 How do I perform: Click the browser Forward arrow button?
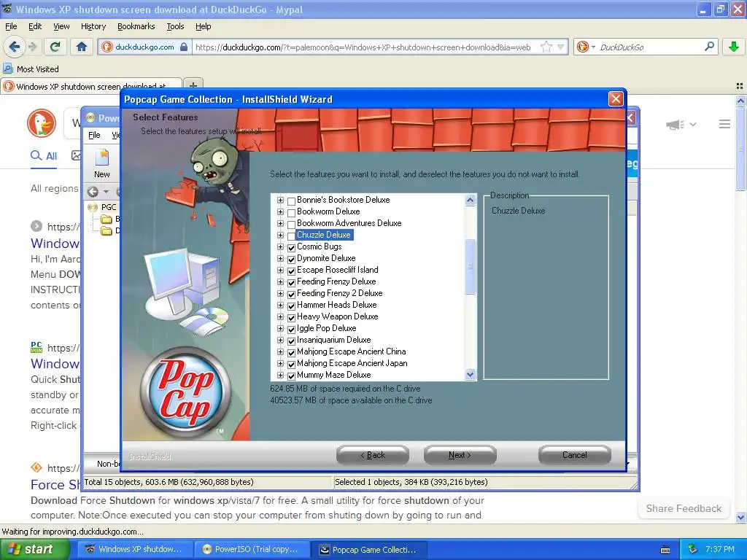point(32,47)
